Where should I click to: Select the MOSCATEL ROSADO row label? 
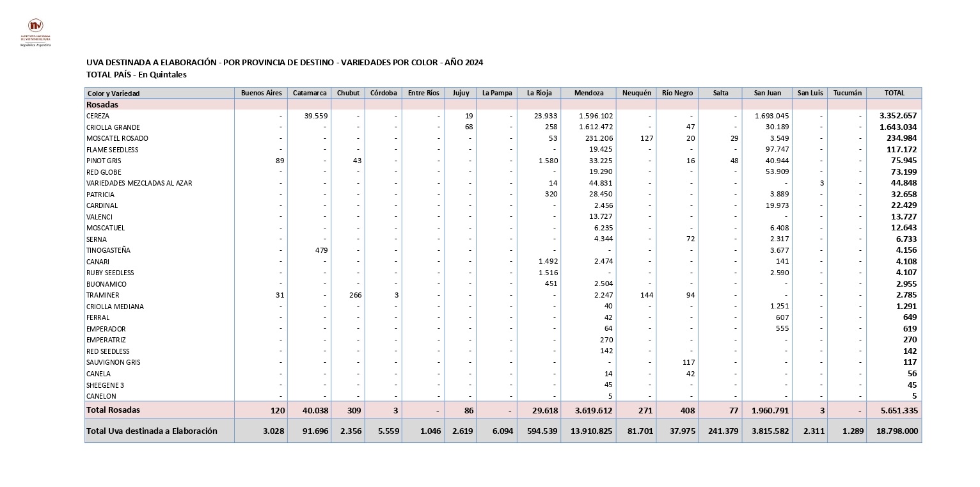117,139
